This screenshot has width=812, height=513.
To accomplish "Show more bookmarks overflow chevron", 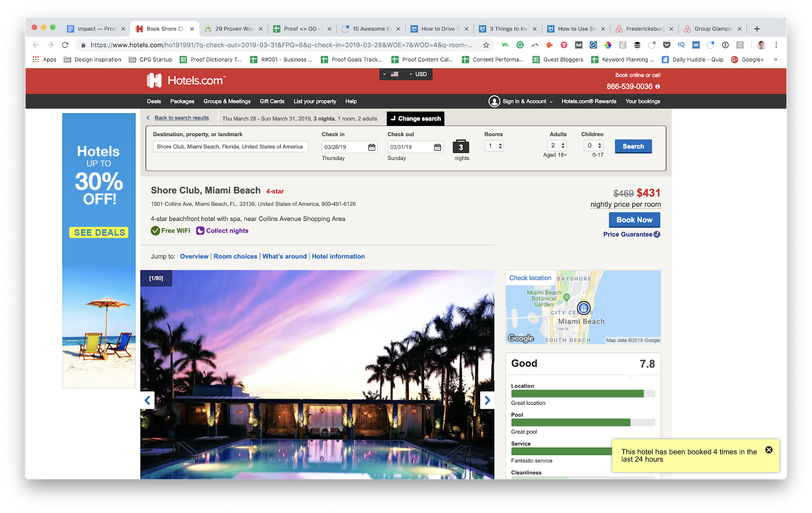I will 775,59.
